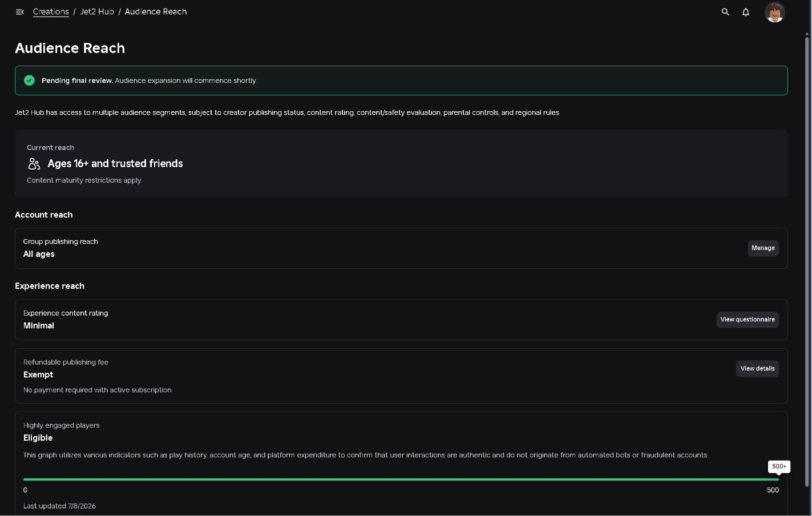Go to Creations breadcrumb link

51,12
